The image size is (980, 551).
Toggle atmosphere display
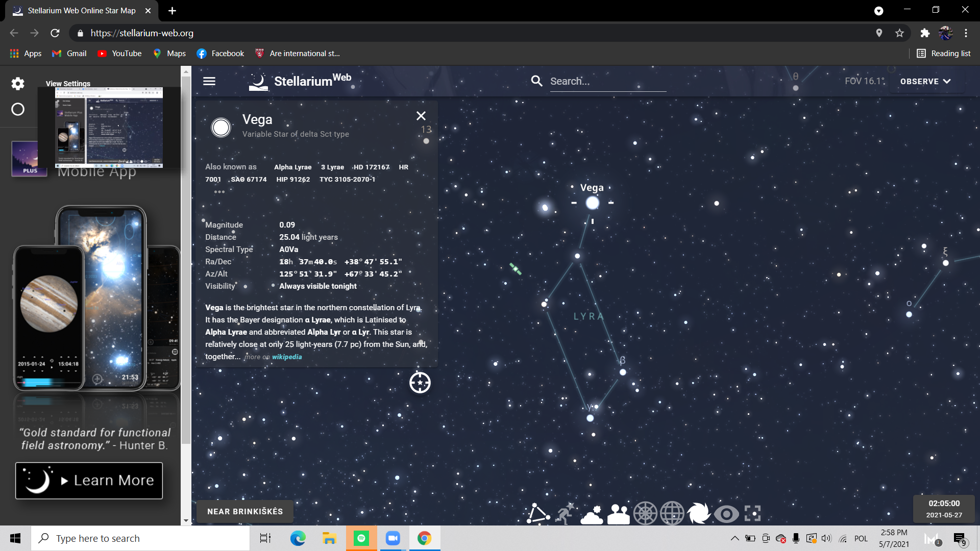point(592,514)
